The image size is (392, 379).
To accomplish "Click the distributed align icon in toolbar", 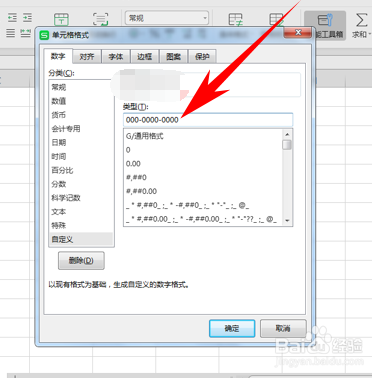I will point(26,33).
